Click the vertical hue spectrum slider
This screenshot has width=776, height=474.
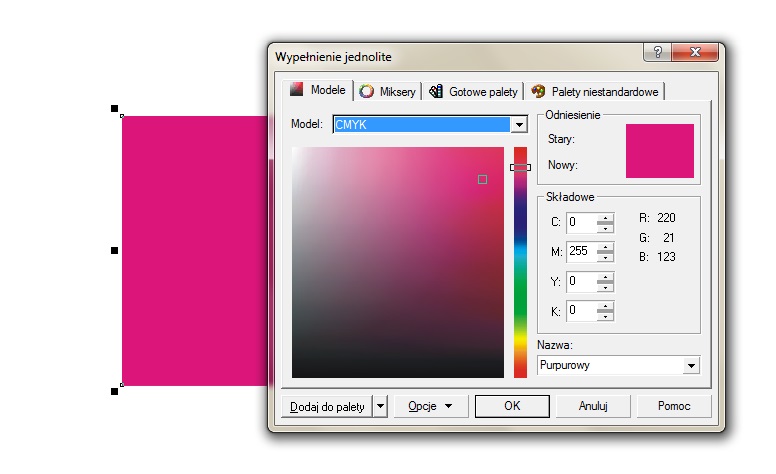pos(520,262)
